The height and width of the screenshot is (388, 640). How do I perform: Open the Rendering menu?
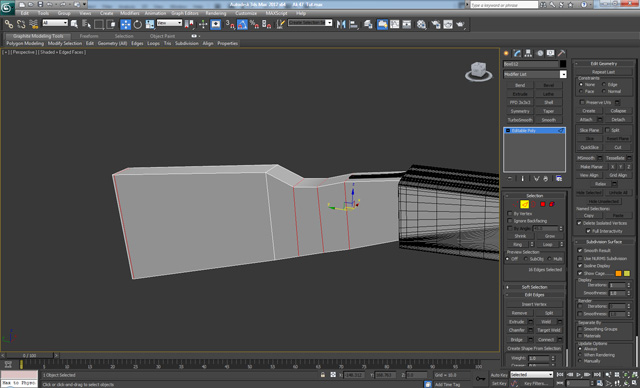pyautogui.click(x=216, y=13)
